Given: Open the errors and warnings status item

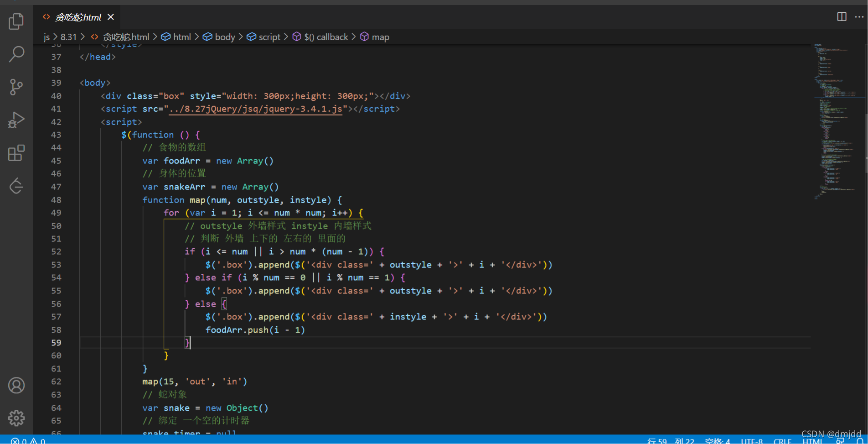Looking at the screenshot, I should pyautogui.click(x=28, y=441).
